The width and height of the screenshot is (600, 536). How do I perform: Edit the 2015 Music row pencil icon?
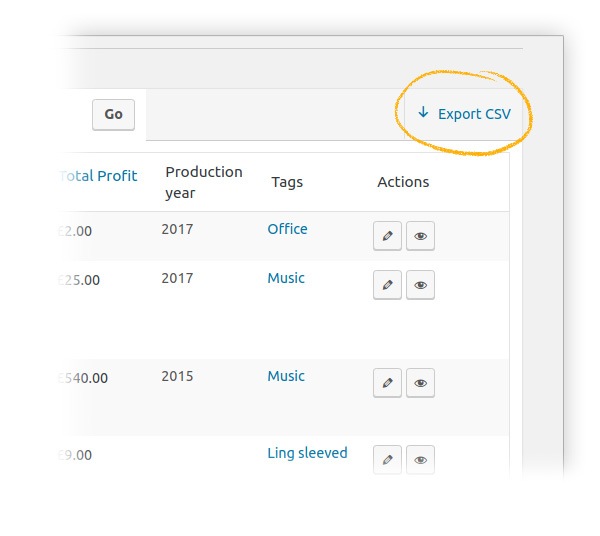click(387, 383)
